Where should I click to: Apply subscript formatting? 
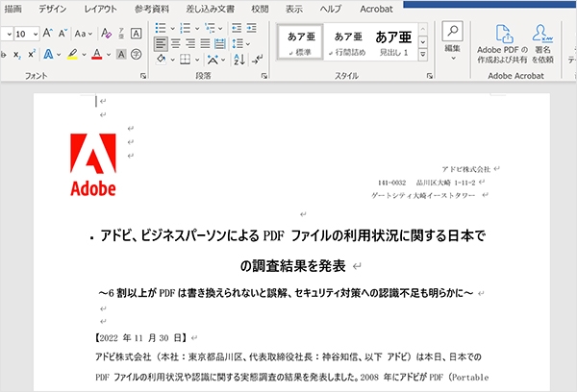[x=17, y=55]
